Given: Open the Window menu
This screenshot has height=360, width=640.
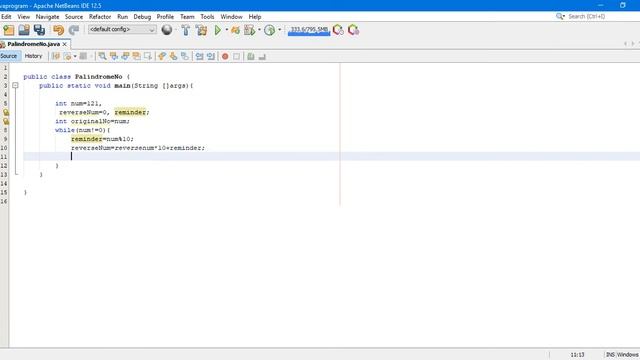Looking at the screenshot, I should click(x=231, y=17).
